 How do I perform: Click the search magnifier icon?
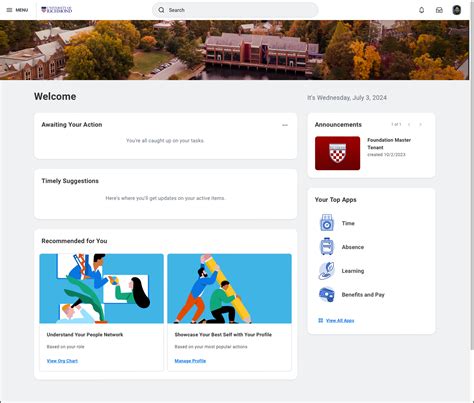[x=161, y=10]
